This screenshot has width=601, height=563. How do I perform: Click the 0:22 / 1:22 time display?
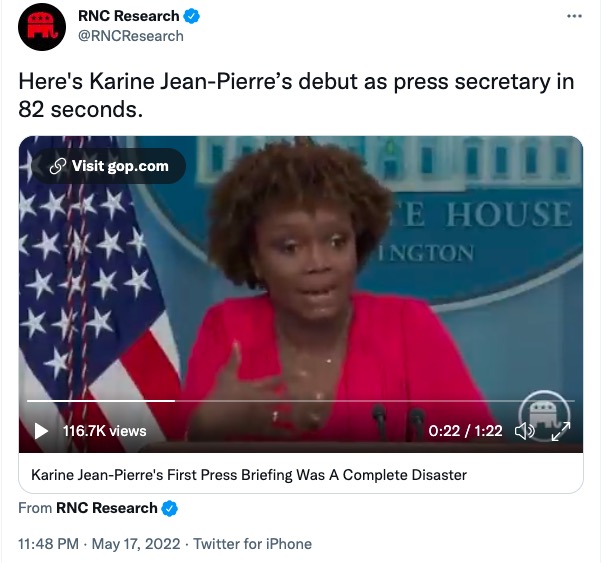[x=465, y=431]
